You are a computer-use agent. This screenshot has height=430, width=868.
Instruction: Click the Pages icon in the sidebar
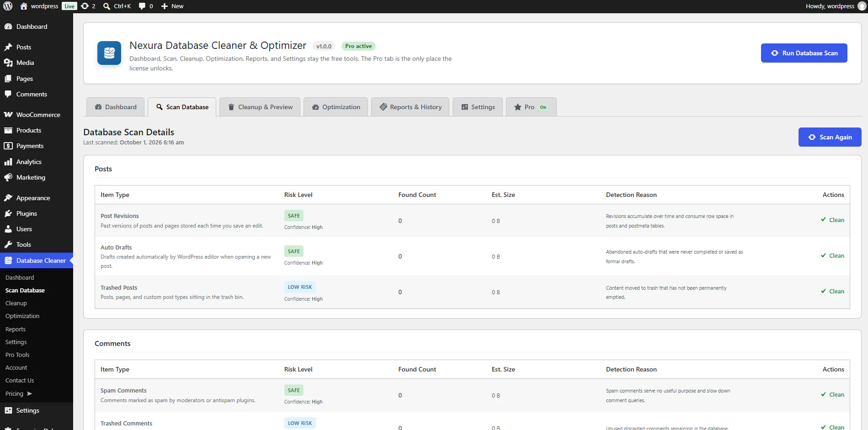pos(8,79)
